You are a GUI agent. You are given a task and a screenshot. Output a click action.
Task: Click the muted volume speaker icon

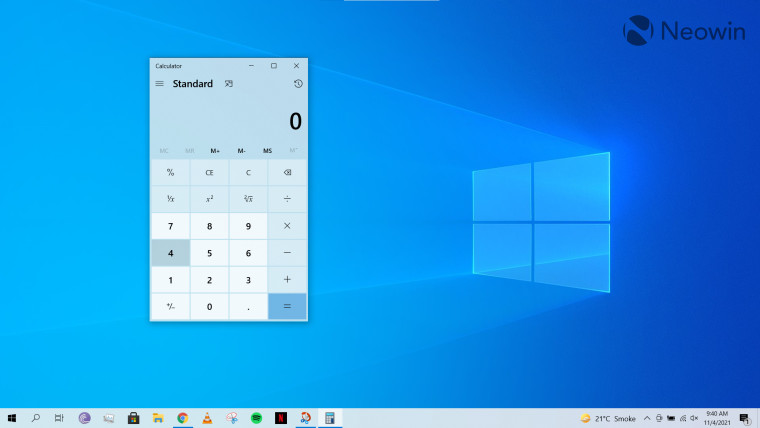point(694,418)
